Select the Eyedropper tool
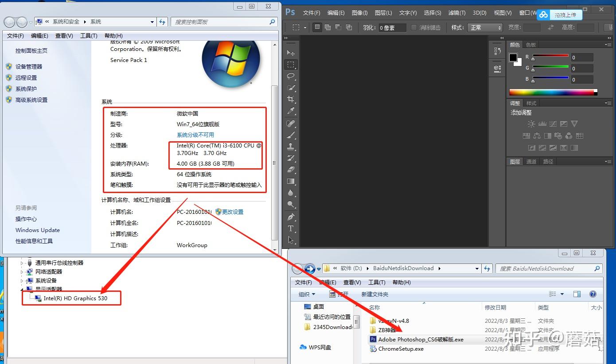The image size is (616, 364). [291, 111]
